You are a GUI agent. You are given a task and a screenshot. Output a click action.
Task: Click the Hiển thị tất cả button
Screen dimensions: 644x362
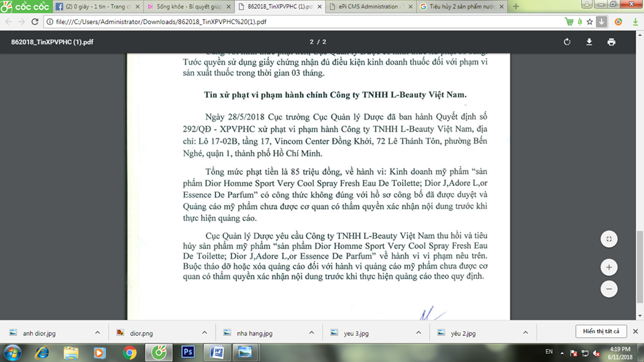600,332
